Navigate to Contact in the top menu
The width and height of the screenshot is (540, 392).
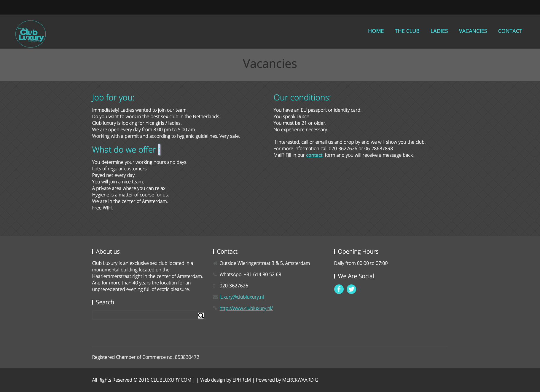coord(510,31)
